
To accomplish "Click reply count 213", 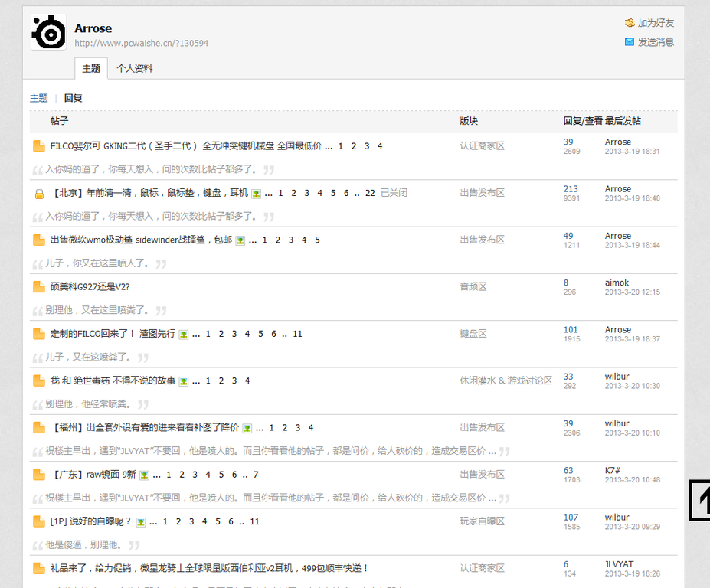I will tap(571, 189).
